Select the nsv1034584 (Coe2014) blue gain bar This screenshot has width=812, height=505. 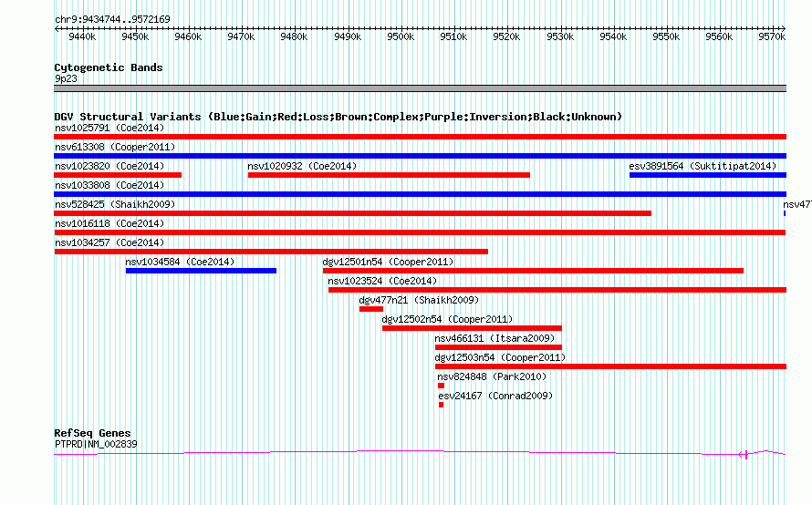[x=201, y=271]
